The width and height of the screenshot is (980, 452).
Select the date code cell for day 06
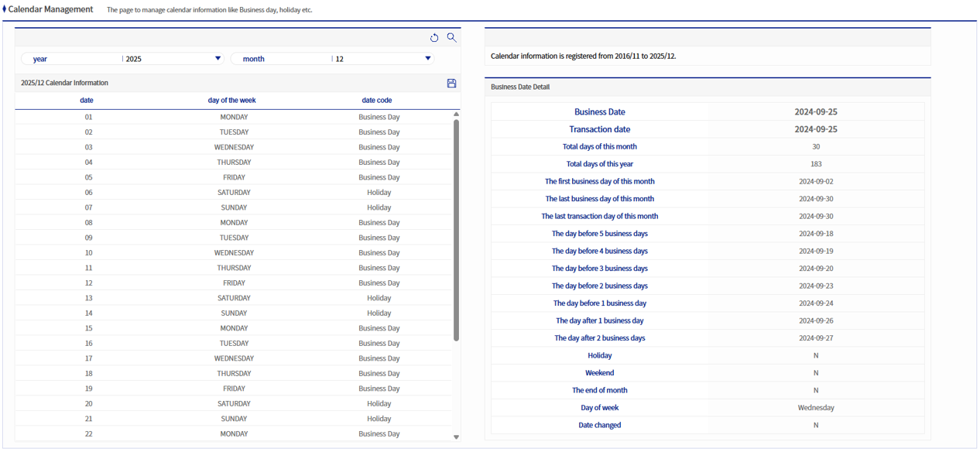click(x=379, y=193)
